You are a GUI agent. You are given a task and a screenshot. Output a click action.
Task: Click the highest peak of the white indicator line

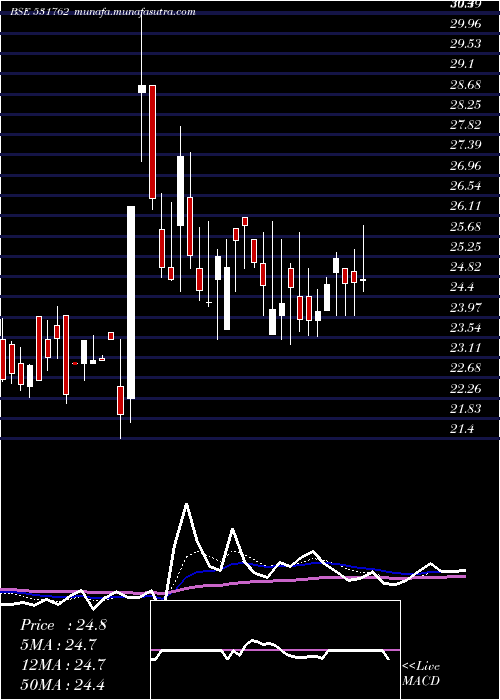click(x=186, y=504)
